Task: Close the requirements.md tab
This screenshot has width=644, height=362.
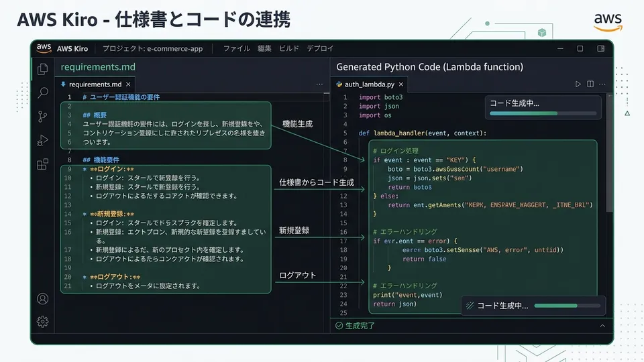Action: (x=128, y=84)
